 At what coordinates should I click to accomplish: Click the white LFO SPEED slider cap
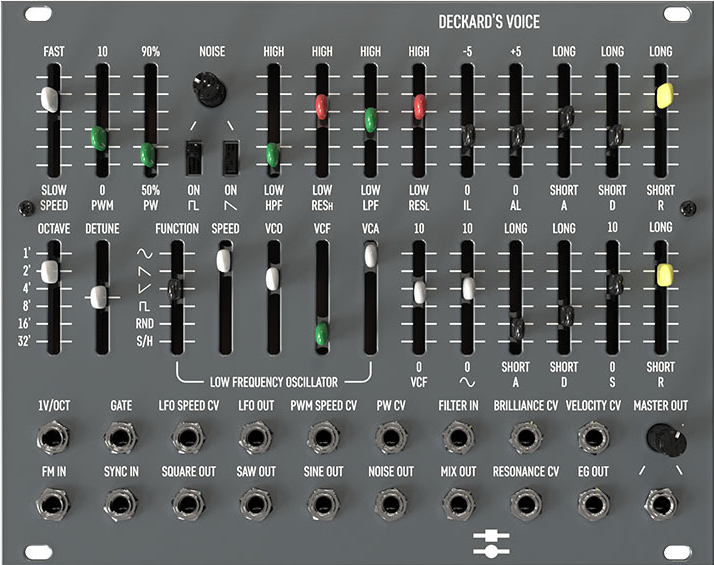point(224,261)
